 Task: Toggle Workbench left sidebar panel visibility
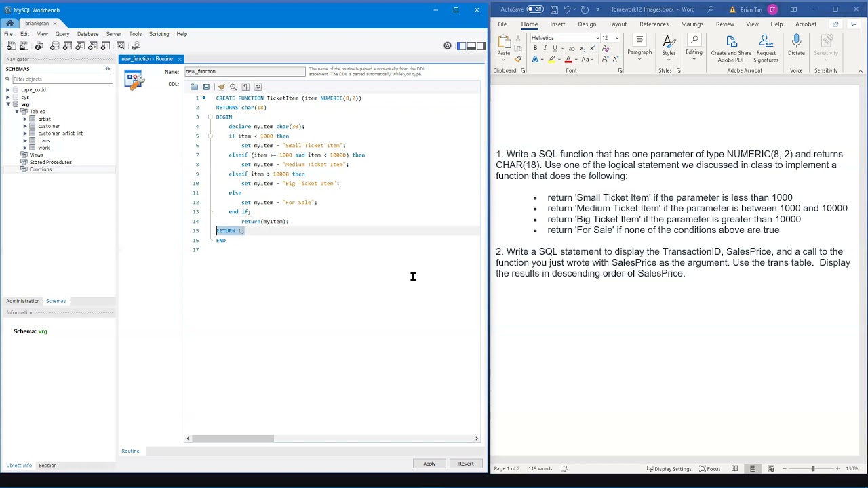click(x=461, y=46)
